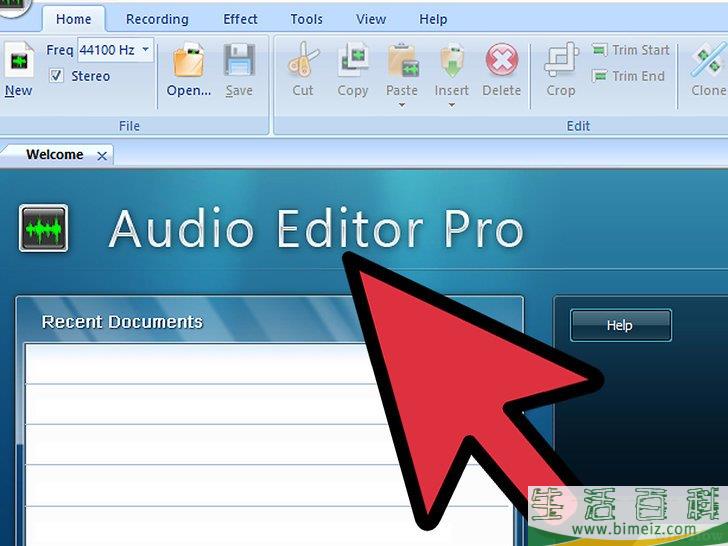Copy the selection with Copy icon
This screenshot has width=728, height=546.
pyautogui.click(x=353, y=60)
